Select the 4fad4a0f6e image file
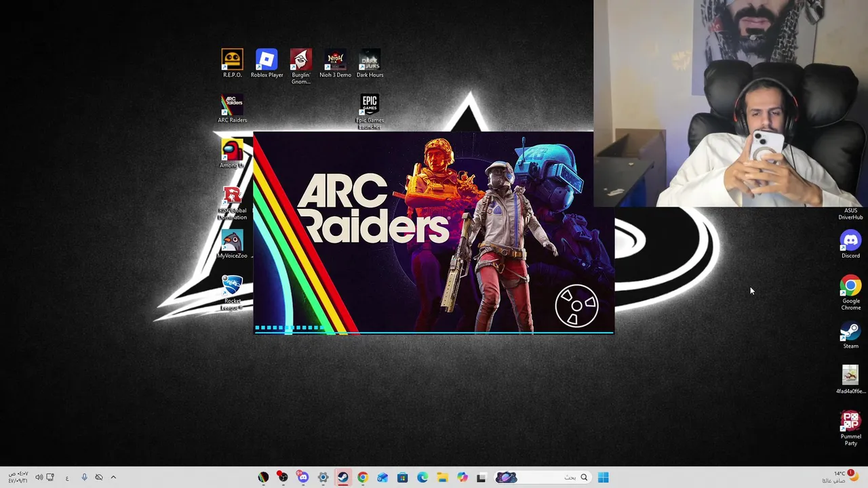Screen dimensions: 868x488 click(850, 380)
